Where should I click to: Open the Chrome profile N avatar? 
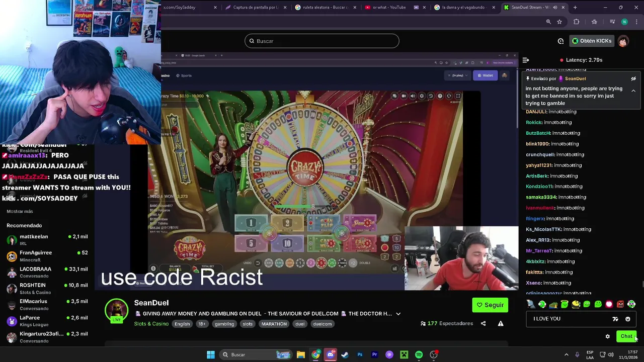coord(624,22)
